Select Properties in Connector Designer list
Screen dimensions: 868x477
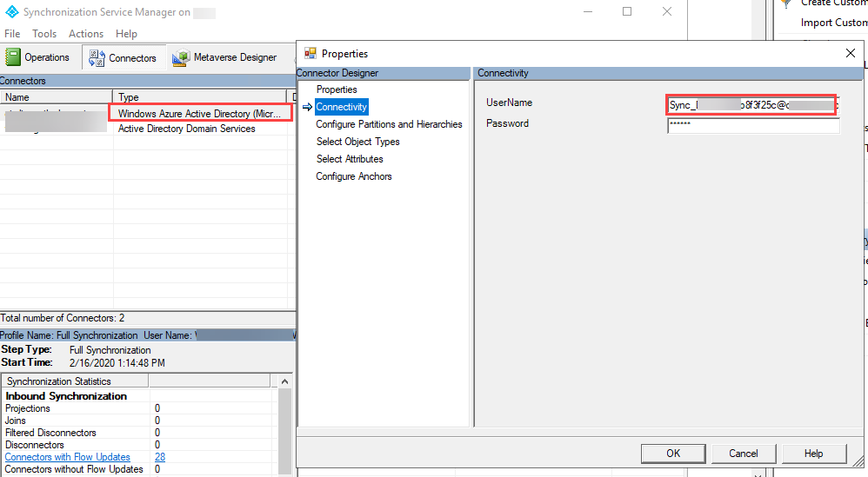pos(337,89)
